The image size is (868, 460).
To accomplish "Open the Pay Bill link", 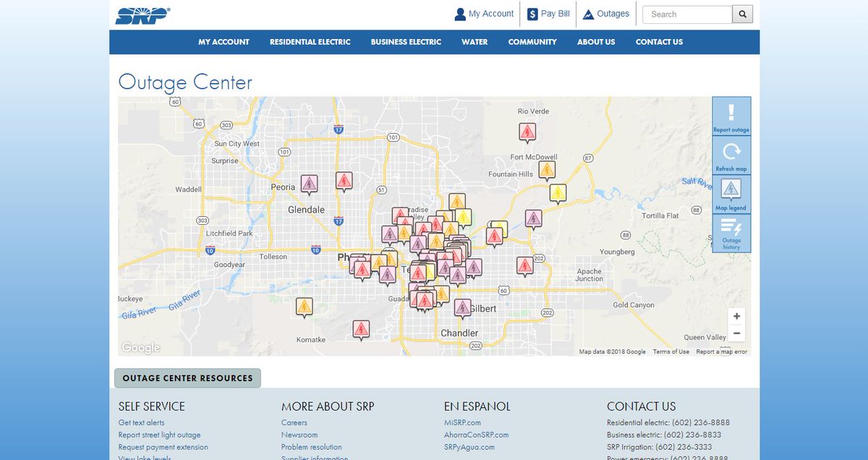I will point(548,14).
